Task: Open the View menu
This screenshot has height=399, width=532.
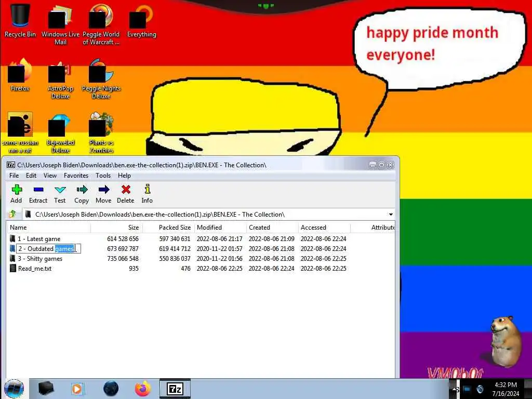Action: coord(50,176)
